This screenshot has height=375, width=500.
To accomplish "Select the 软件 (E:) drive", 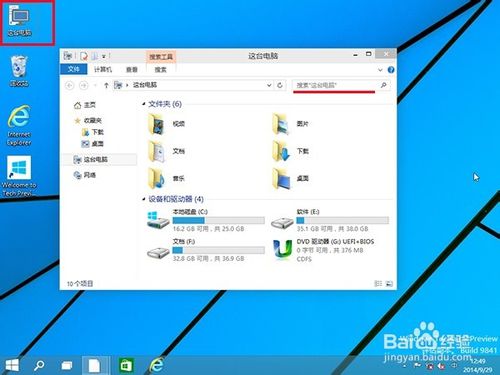I will 329,220.
